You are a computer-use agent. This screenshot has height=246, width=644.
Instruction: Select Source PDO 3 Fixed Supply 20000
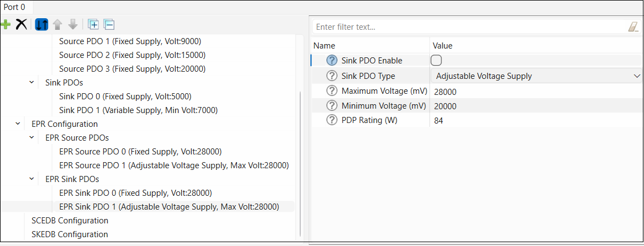(132, 69)
